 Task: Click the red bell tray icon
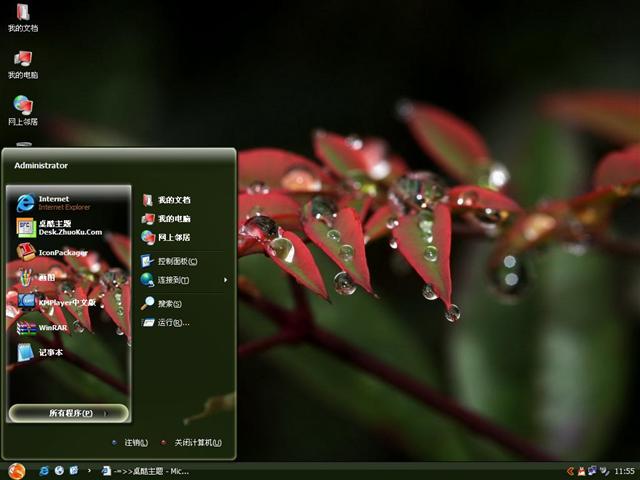(x=581, y=471)
